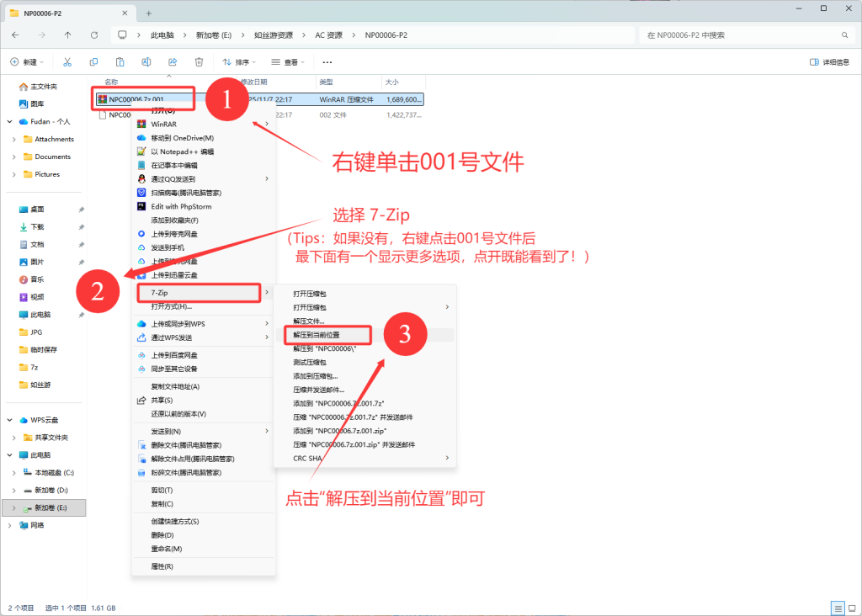Click the Share icon in toolbar
The width and height of the screenshot is (862, 616).
[x=173, y=62]
